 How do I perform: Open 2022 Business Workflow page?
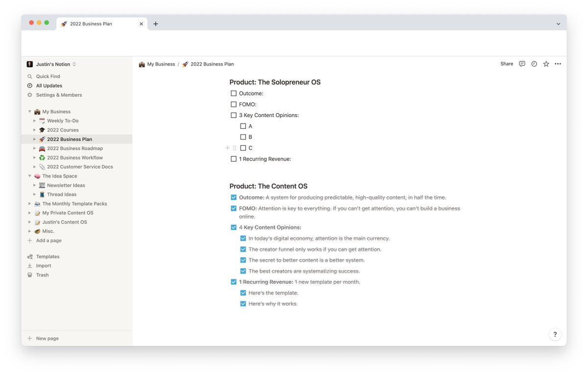pyautogui.click(x=75, y=158)
